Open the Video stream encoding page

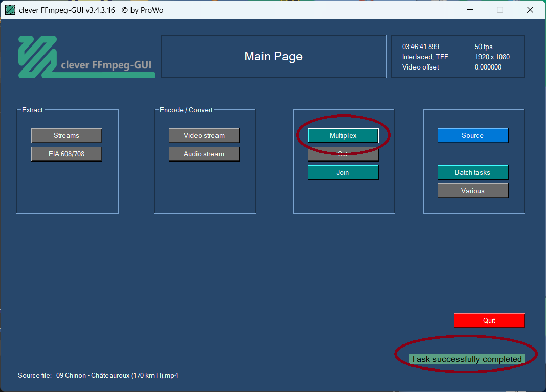[204, 135]
